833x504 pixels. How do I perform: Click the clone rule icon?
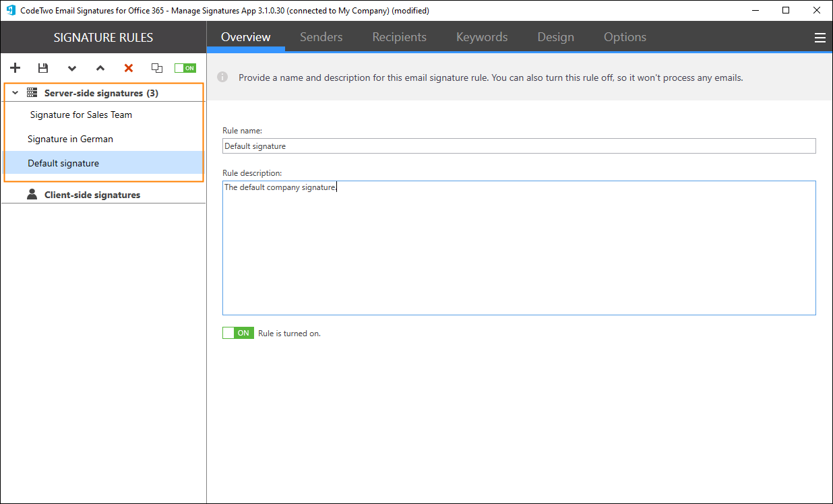(157, 68)
